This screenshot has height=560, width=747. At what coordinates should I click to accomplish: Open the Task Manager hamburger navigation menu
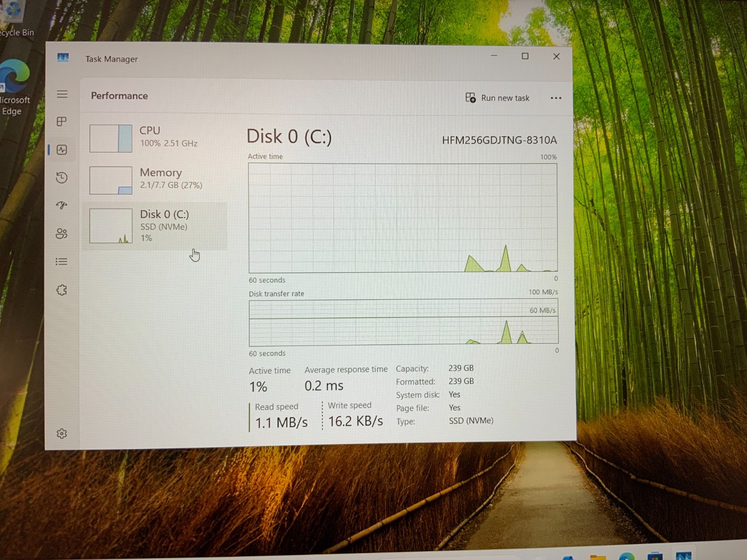point(62,94)
